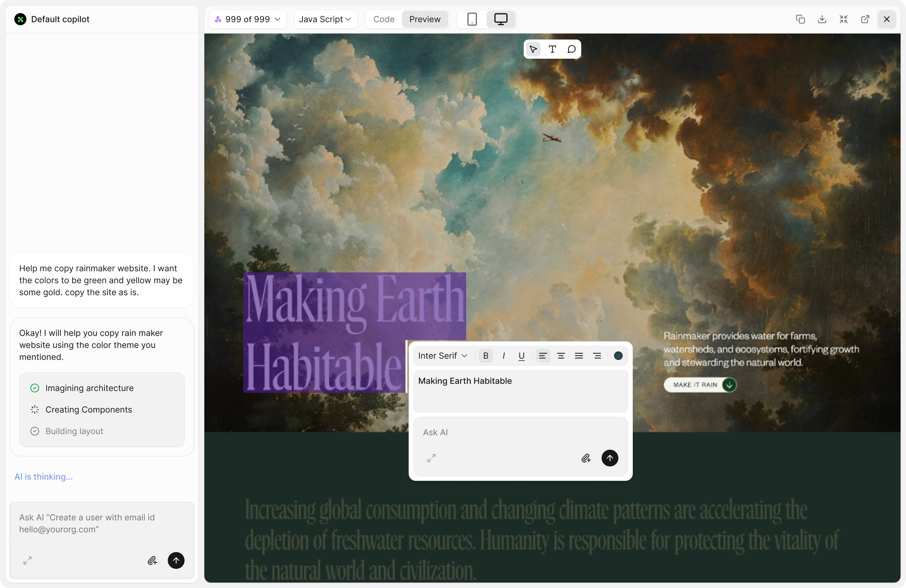
Task: Click the assistant reply starting with Okay!
Action: (91, 345)
